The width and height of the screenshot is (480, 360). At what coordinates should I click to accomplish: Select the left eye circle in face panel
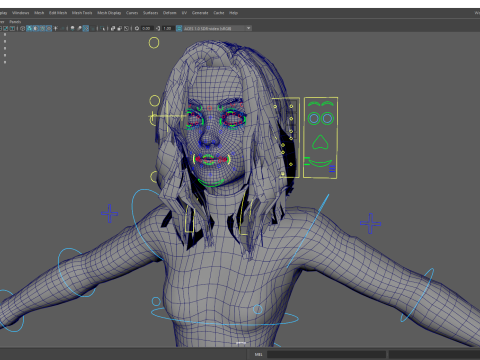click(x=313, y=118)
